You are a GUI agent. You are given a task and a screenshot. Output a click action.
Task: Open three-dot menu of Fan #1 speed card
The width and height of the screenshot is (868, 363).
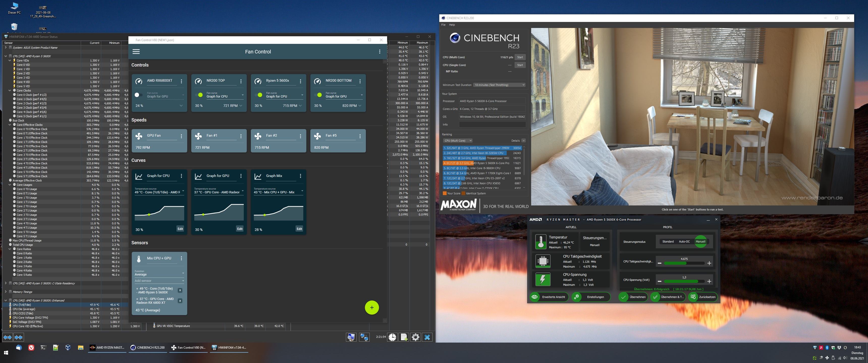point(241,136)
